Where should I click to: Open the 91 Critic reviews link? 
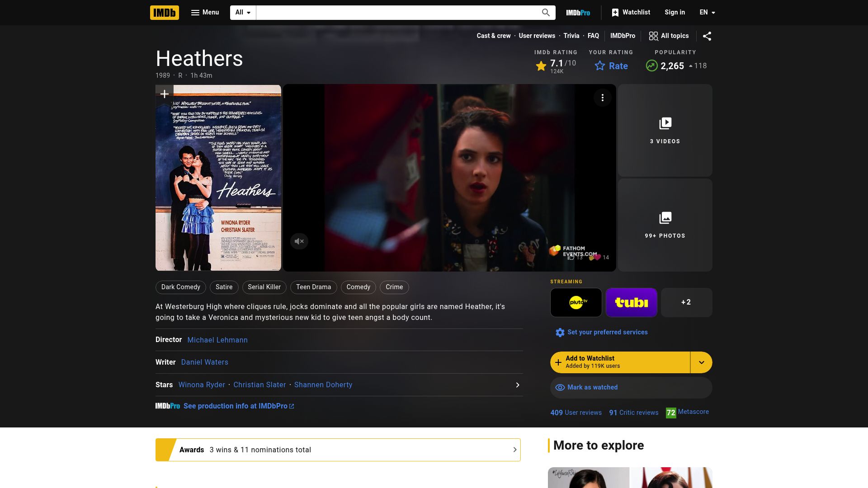pyautogui.click(x=633, y=413)
